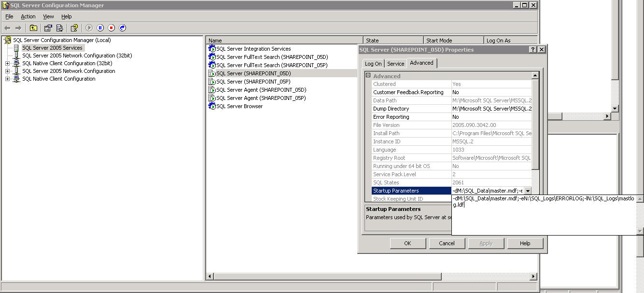Click the Apply button
The width and height of the screenshot is (644, 293).
coord(486,243)
